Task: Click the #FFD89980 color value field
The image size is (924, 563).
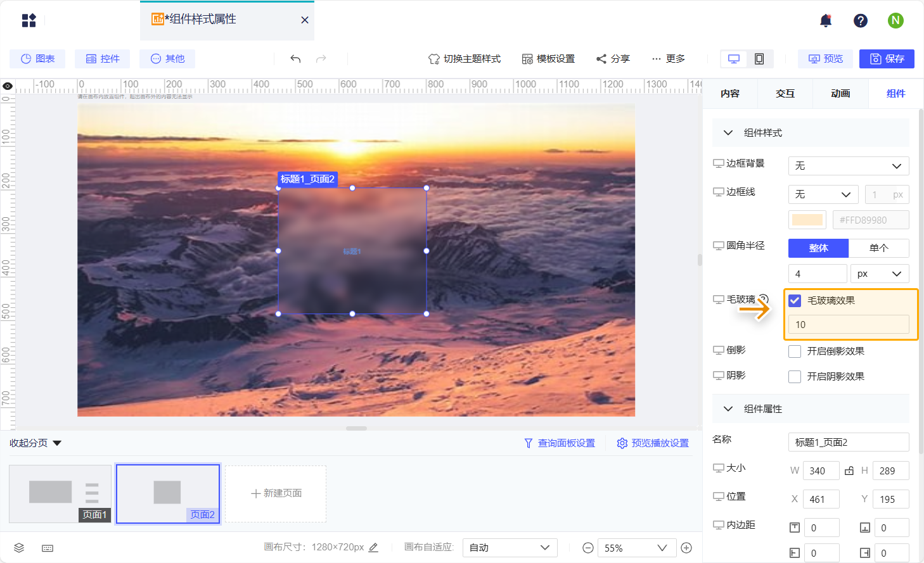Action: pyautogui.click(x=871, y=220)
